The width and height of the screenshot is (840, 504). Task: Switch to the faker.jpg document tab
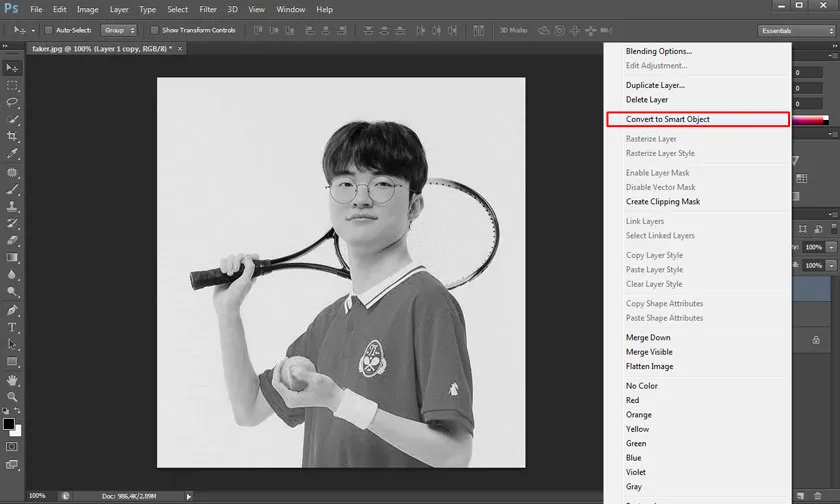102,49
